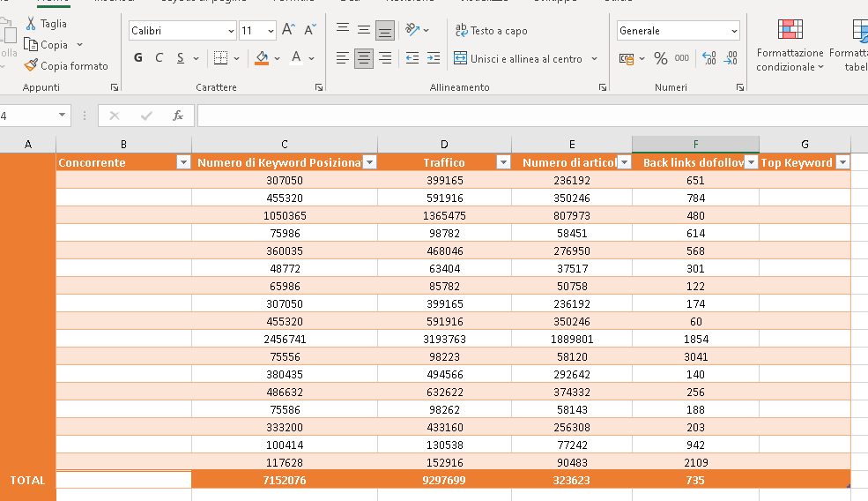The width and height of the screenshot is (868, 501).
Task: Open Allineamento dialog launcher
Action: [603, 87]
